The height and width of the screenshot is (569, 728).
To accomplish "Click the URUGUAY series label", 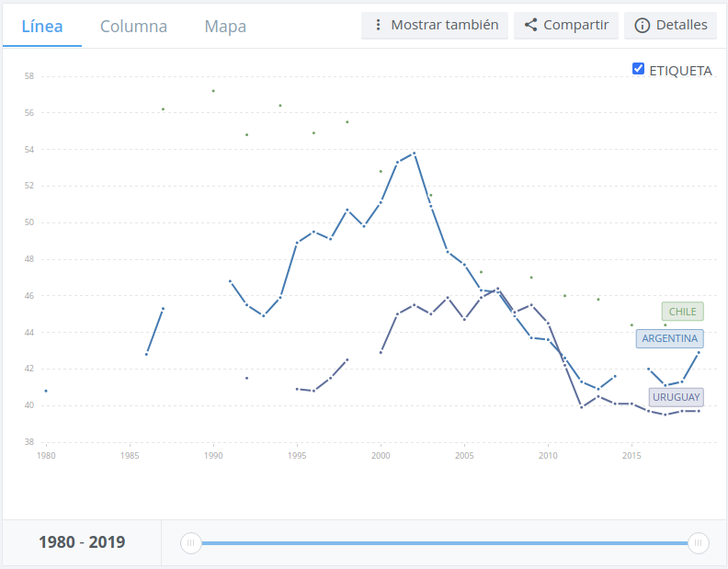I will 676,397.
